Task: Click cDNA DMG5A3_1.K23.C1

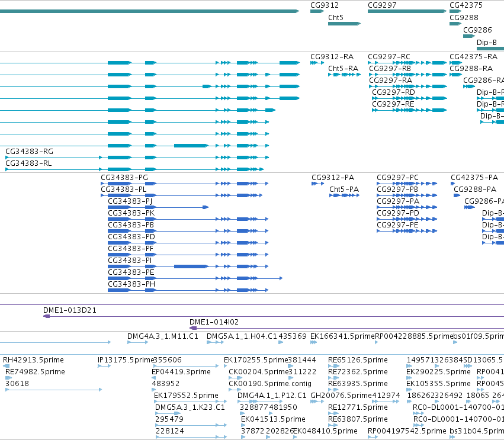Action: (168, 413)
